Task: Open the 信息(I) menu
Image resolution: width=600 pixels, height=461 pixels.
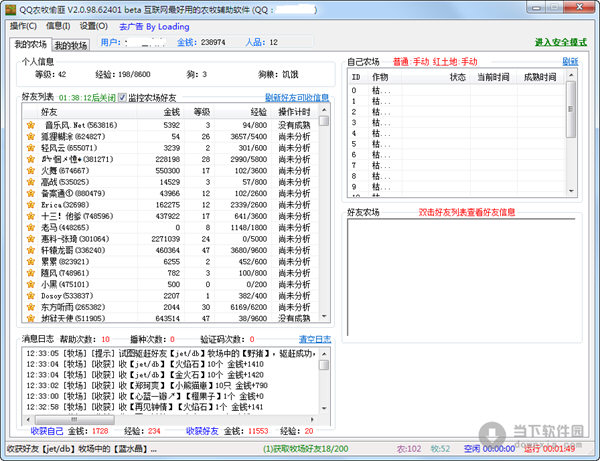Action: pos(58,26)
